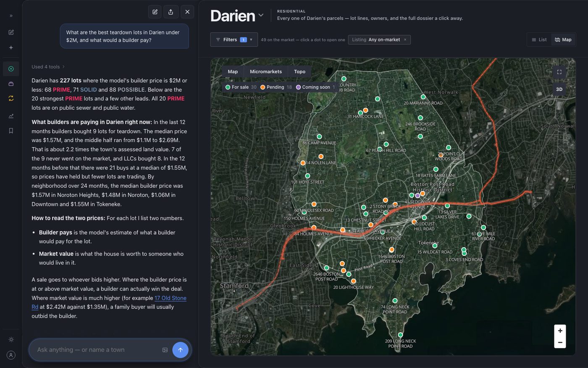Toggle the light/dark theme sun icon
Image resolution: width=588 pixels, height=368 pixels.
11,339
